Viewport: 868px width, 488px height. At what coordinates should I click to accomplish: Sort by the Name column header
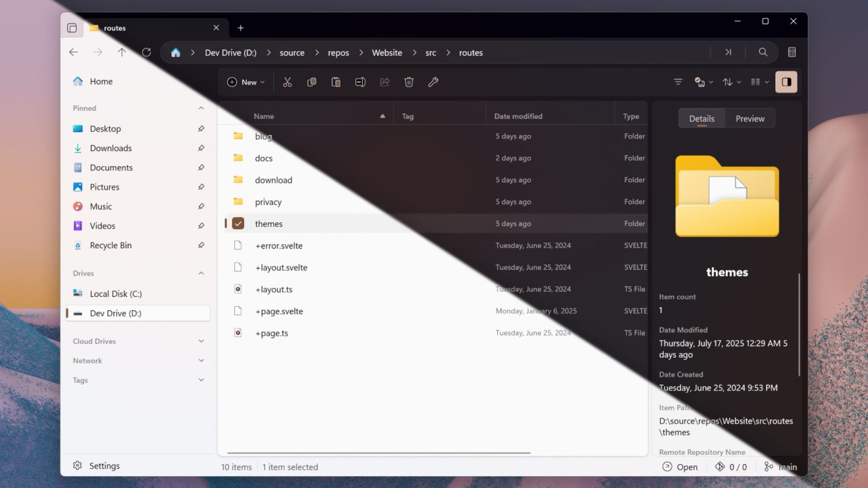[319, 116]
